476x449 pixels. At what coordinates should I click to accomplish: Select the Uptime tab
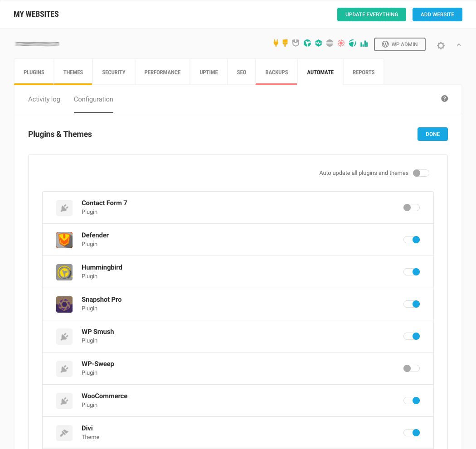click(209, 72)
